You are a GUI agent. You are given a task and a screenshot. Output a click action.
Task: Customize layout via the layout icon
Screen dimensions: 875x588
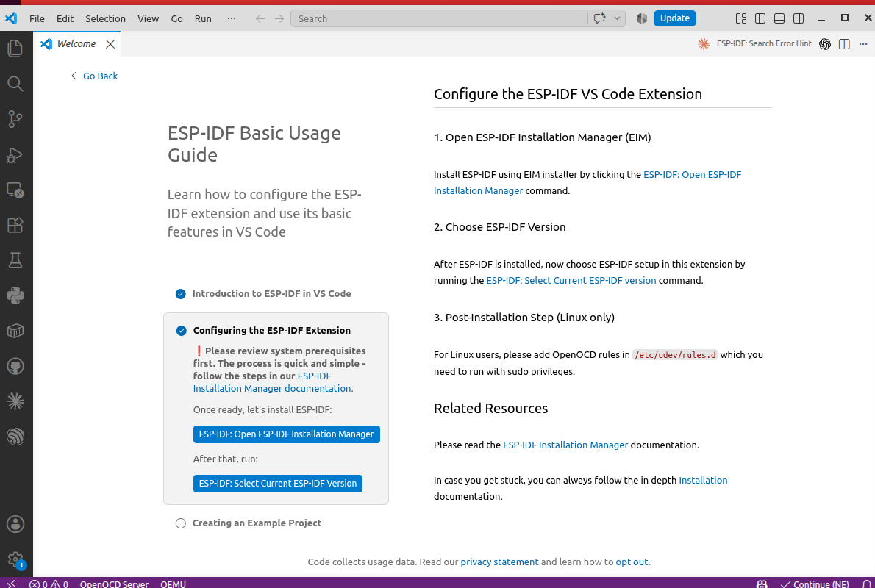(741, 18)
